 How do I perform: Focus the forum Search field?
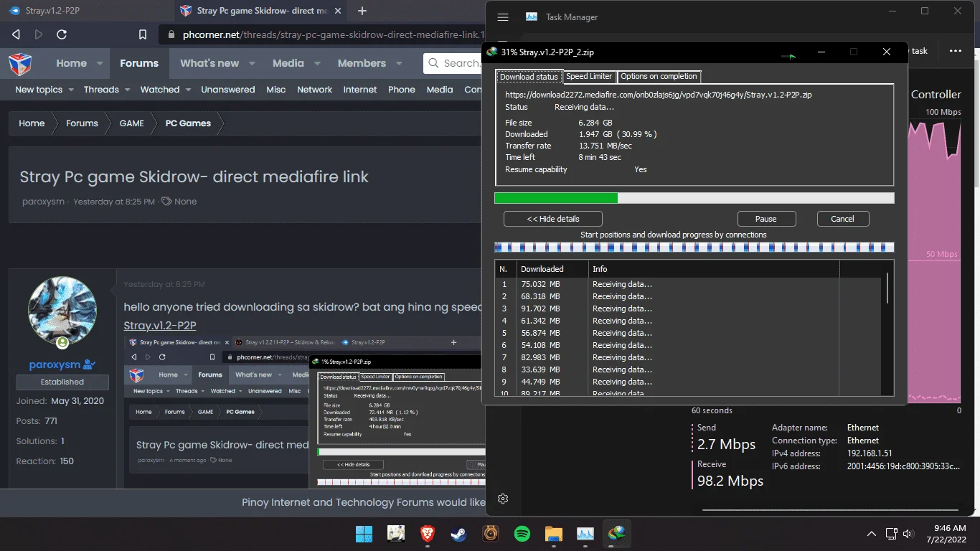click(x=454, y=63)
